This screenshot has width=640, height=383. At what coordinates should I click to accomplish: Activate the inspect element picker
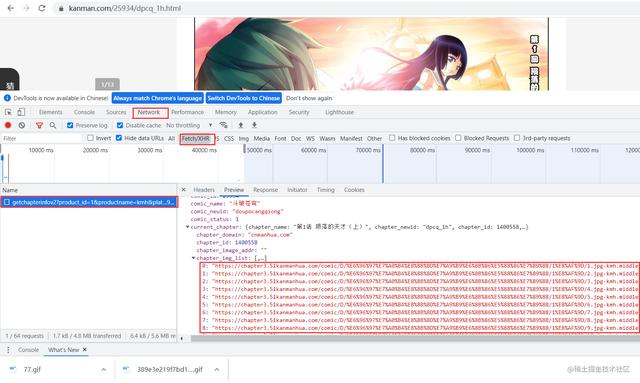click(8, 112)
